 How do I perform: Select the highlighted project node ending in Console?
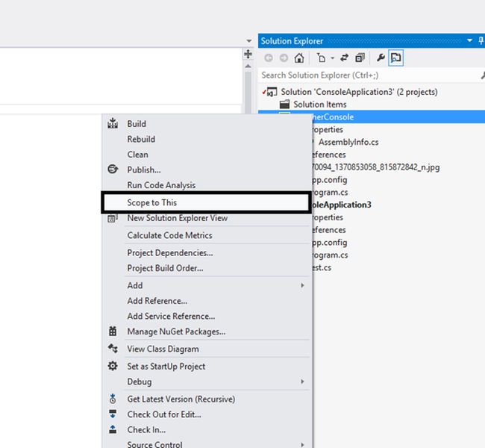point(371,116)
